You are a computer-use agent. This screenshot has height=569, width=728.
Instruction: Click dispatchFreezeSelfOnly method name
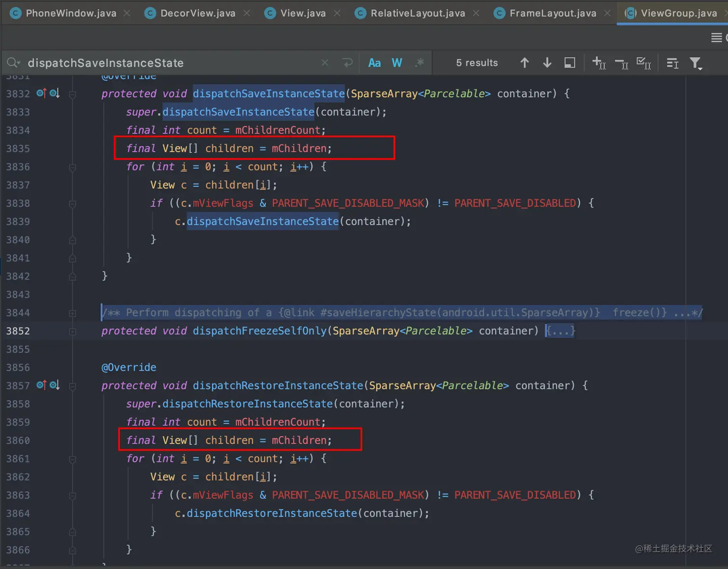260,331
